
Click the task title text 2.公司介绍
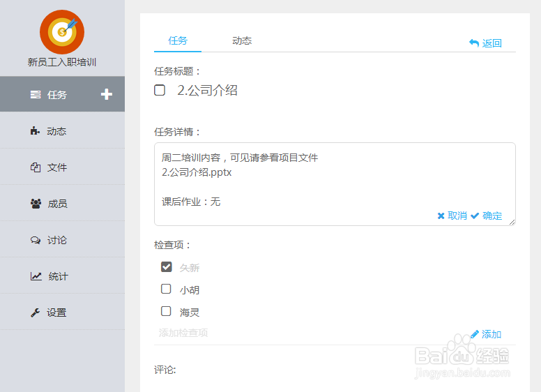pos(207,91)
